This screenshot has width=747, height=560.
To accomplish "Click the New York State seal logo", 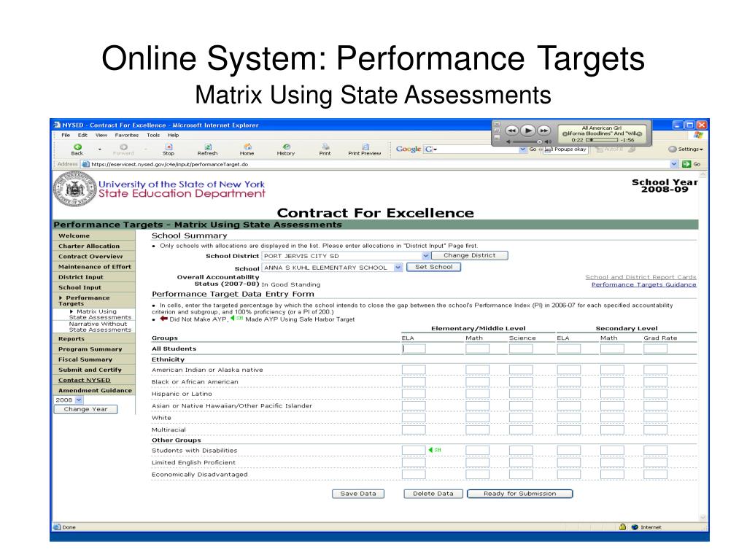I will pyautogui.click(x=75, y=189).
